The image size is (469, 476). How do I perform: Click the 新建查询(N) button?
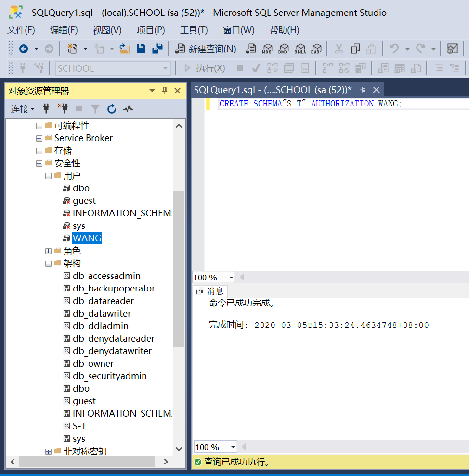click(206, 49)
